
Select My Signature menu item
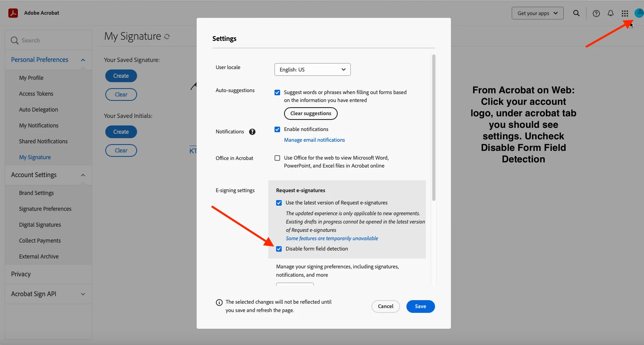35,157
